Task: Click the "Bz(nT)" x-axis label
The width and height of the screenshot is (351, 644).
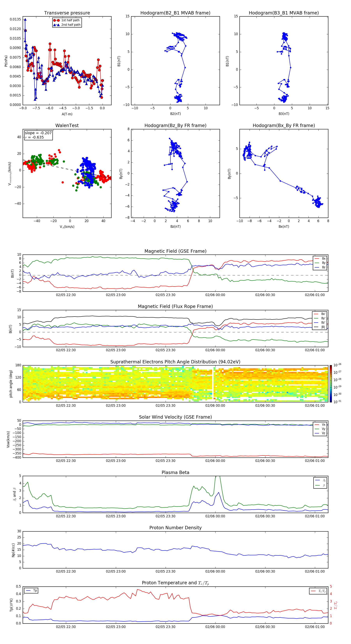Action: tap(175, 227)
